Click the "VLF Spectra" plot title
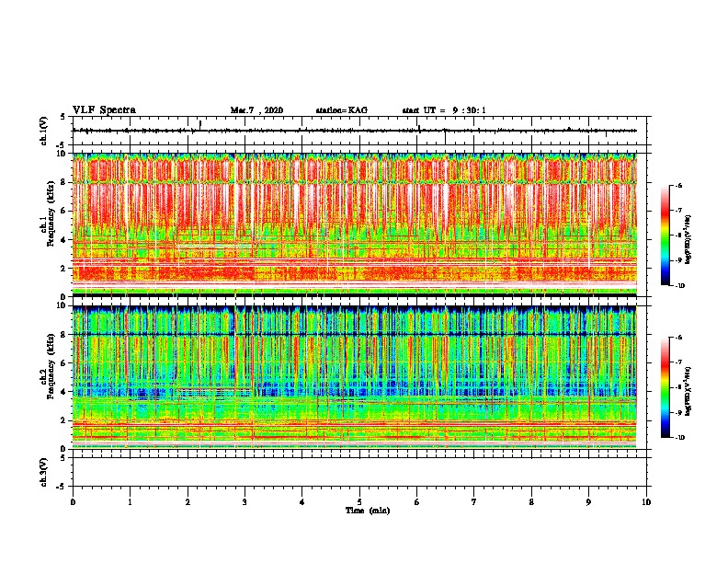The image size is (728, 563). tap(104, 109)
